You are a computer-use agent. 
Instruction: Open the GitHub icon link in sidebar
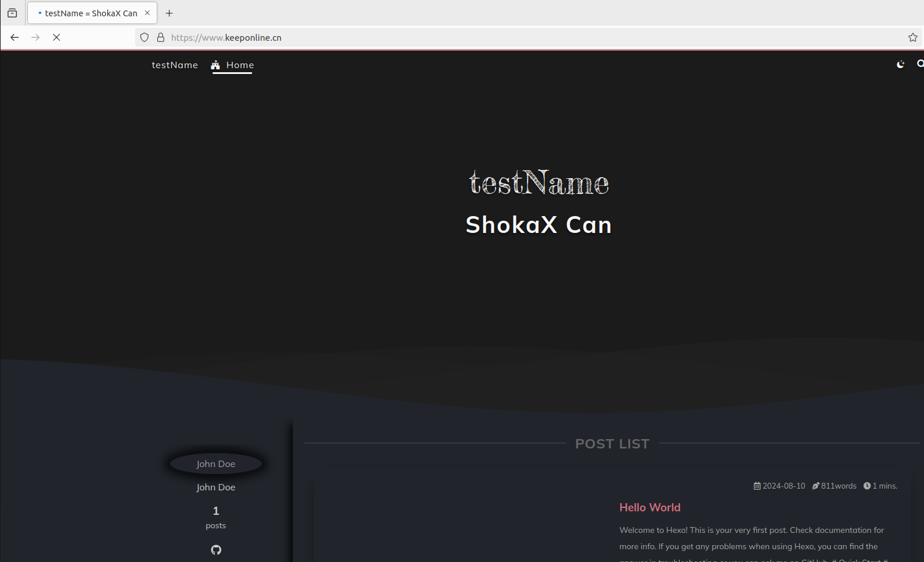click(216, 550)
